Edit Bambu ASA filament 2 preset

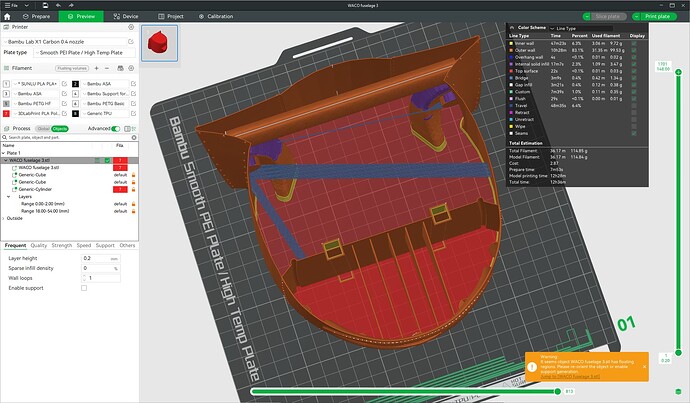133,84
